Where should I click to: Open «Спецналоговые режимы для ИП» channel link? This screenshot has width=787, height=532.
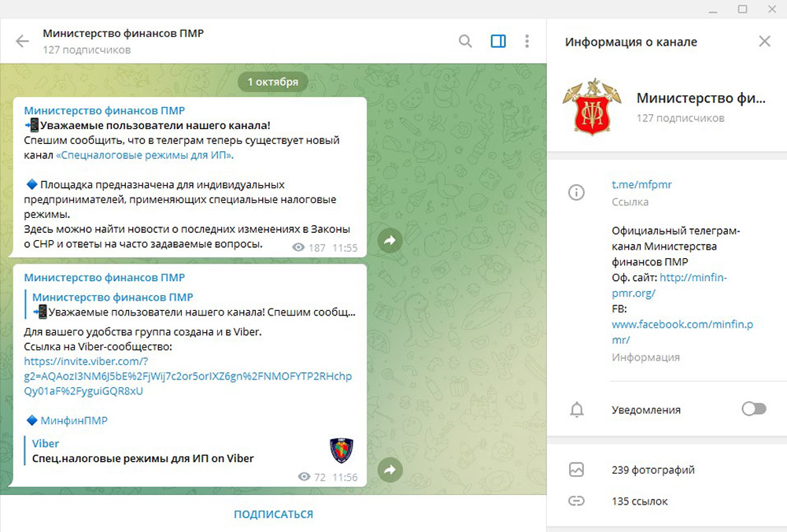(145, 155)
